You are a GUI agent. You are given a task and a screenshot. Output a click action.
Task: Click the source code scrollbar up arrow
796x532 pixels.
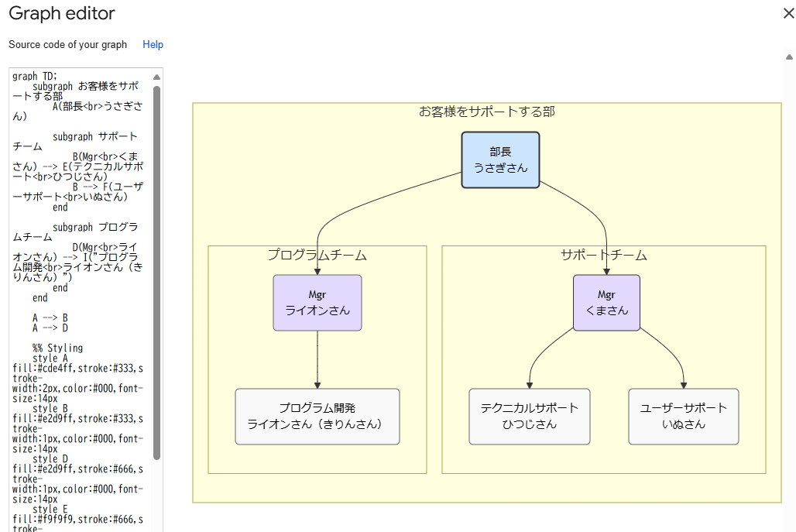[157, 77]
